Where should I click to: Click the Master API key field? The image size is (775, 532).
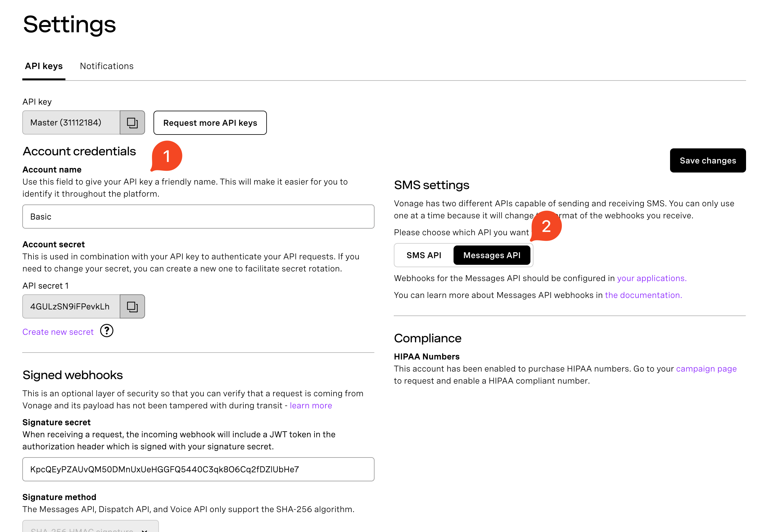[71, 123]
